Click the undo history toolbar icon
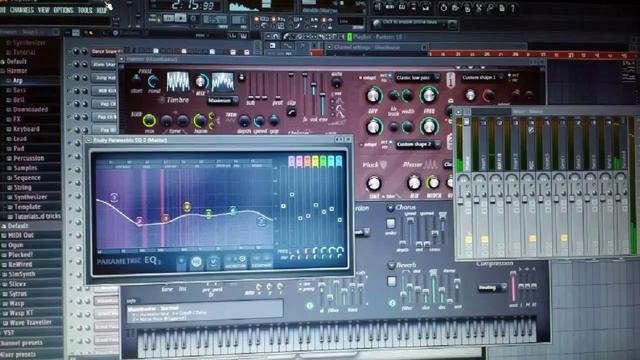This screenshot has width=640, height=360. (444, 8)
